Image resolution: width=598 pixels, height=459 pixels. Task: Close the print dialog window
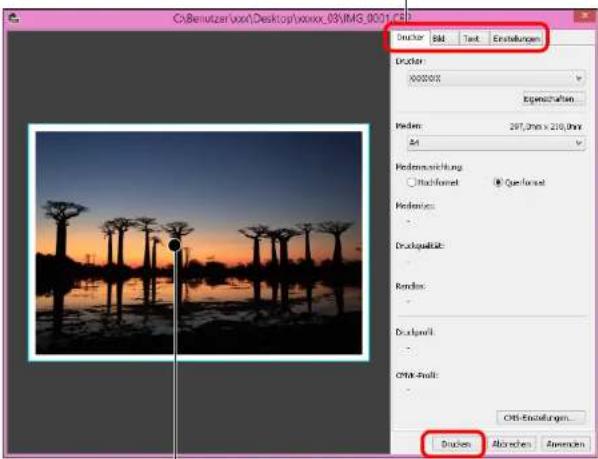coord(585,16)
